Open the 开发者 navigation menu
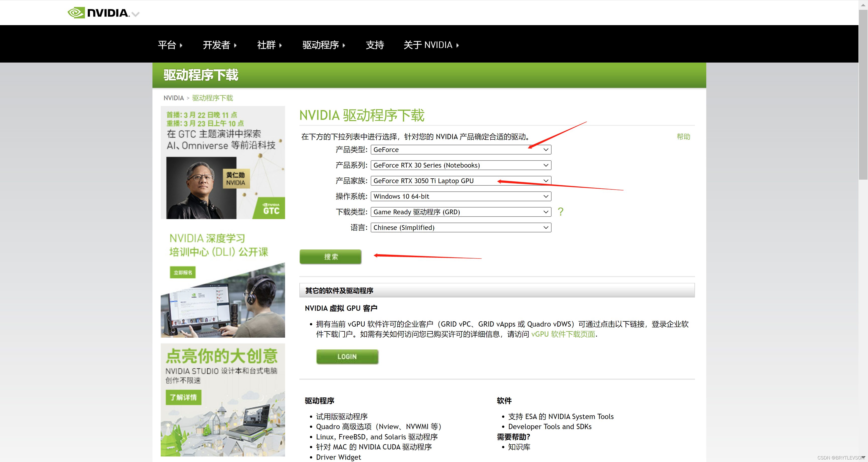Viewport: 868px width, 462px height. pos(220,45)
